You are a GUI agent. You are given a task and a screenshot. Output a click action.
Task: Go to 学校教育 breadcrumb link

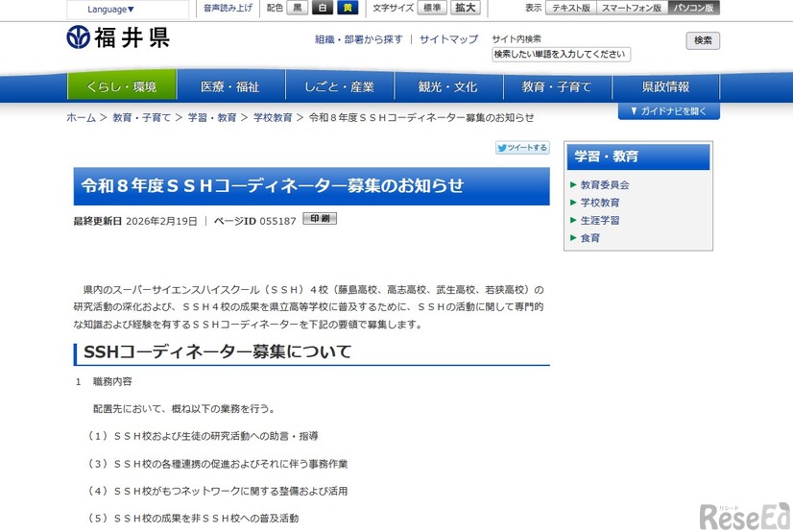click(x=273, y=117)
